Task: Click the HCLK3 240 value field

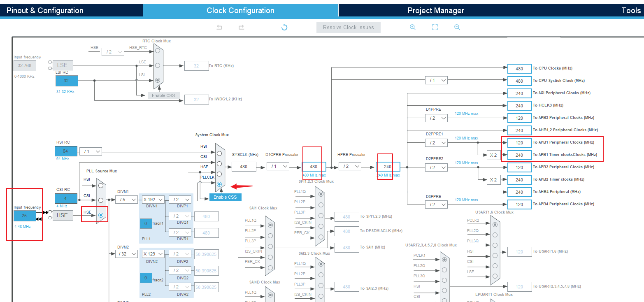Action: coord(519,106)
